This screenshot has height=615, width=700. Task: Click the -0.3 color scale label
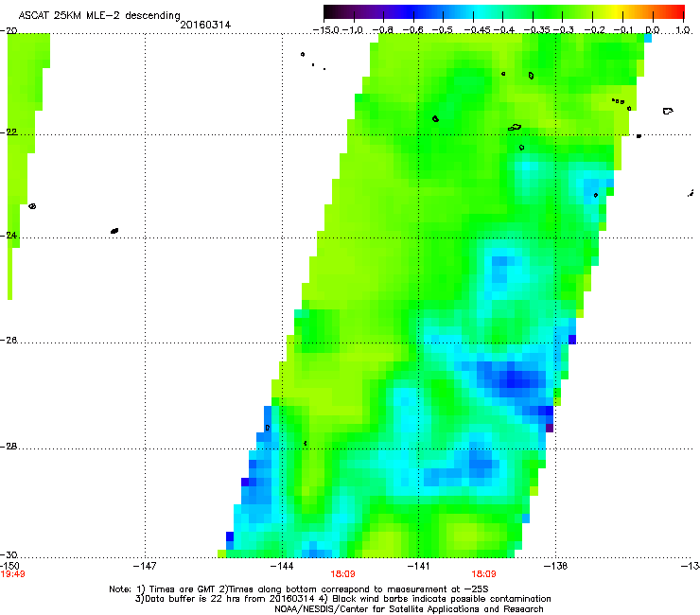pyautogui.click(x=564, y=30)
